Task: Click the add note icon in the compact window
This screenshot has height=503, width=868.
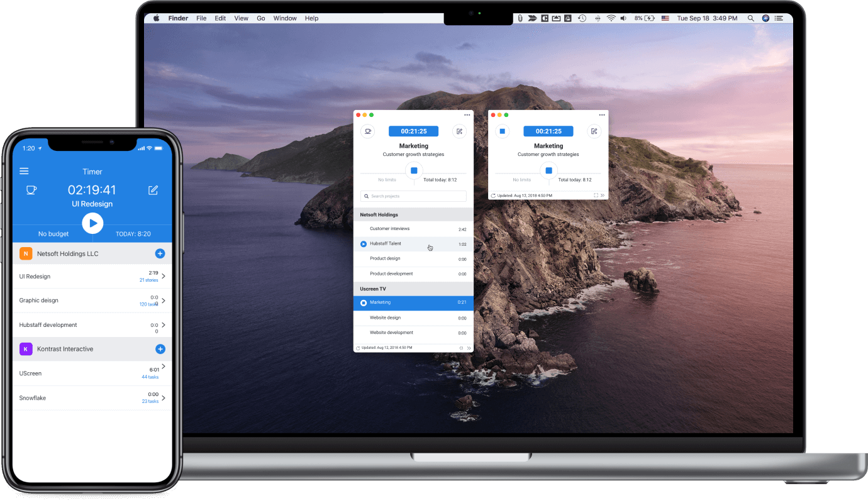Action: [x=594, y=131]
